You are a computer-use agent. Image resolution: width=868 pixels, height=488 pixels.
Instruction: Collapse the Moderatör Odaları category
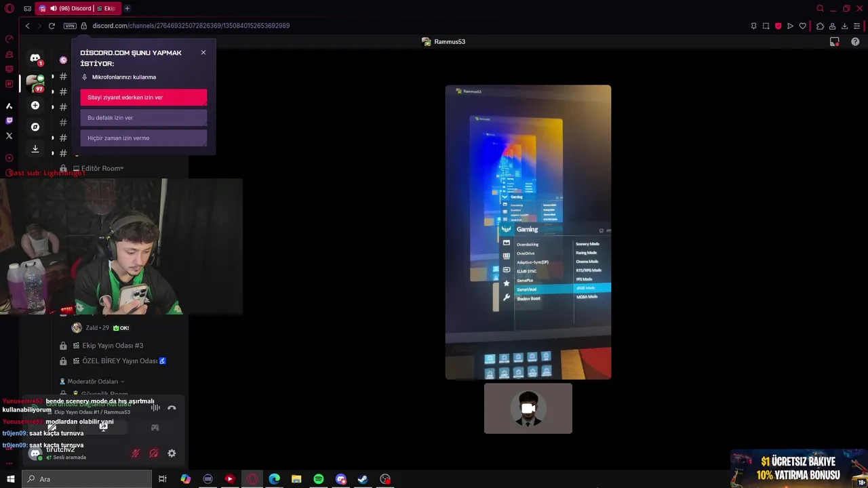92,381
